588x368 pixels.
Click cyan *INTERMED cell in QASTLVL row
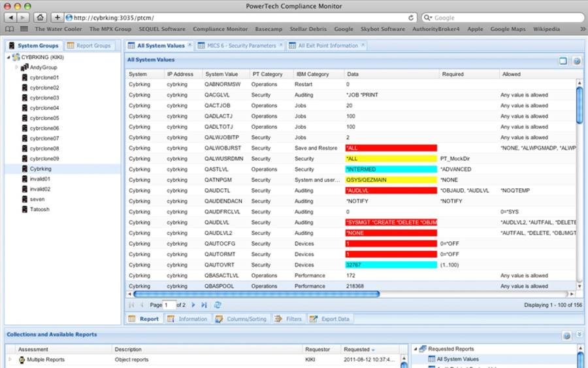391,169
